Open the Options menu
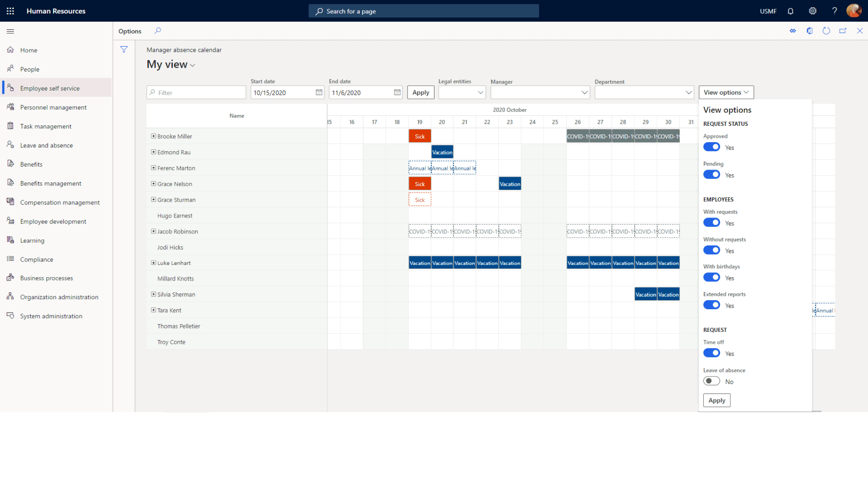The image size is (868, 487). tap(129, 31)
